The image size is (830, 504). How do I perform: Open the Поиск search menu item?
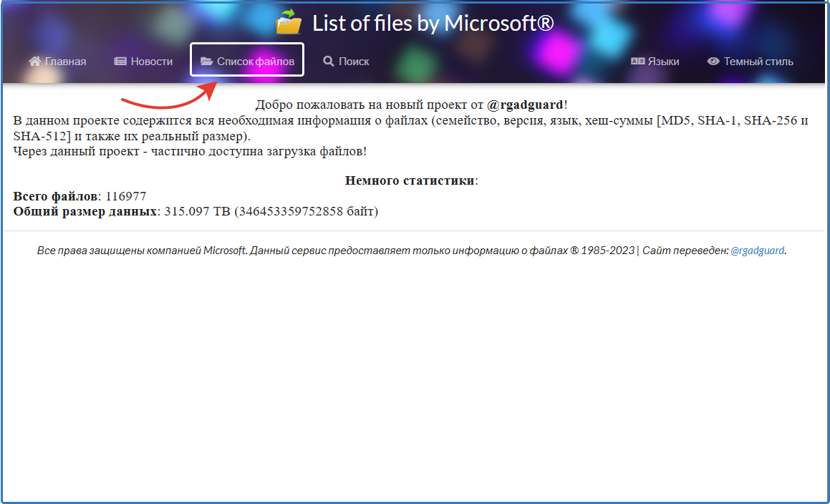click(346, 62)
